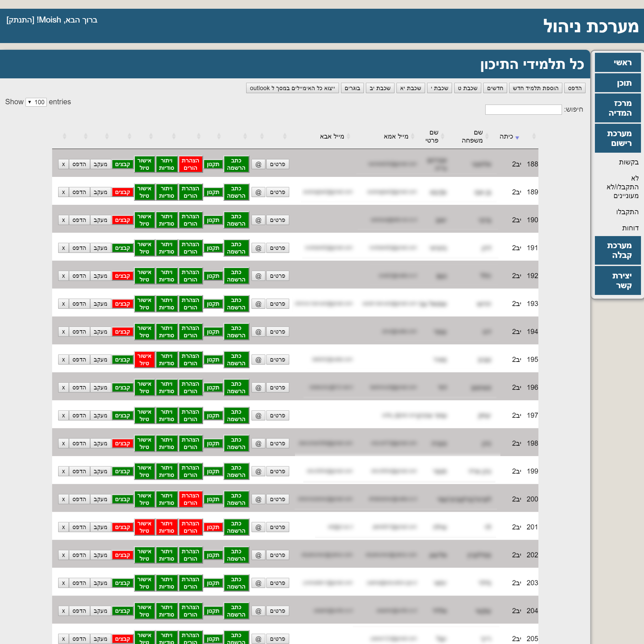Click מעקב tracking button in row 203
Screen dimensions: 644x644
(x=100, y=583)
